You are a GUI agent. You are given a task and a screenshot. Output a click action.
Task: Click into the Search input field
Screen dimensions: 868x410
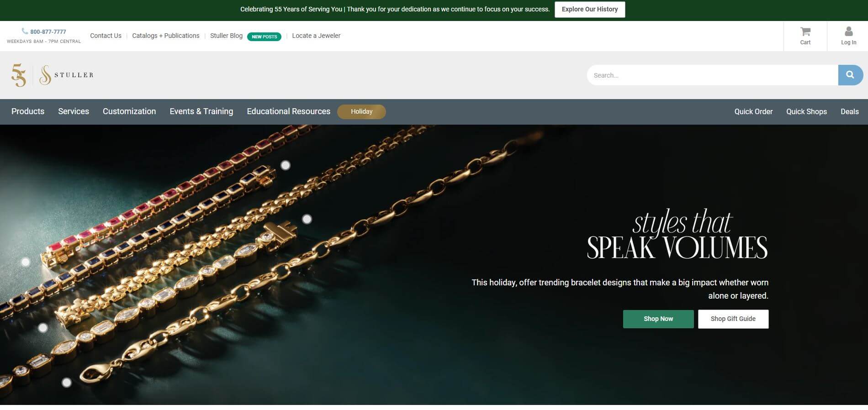pos(713,75)
